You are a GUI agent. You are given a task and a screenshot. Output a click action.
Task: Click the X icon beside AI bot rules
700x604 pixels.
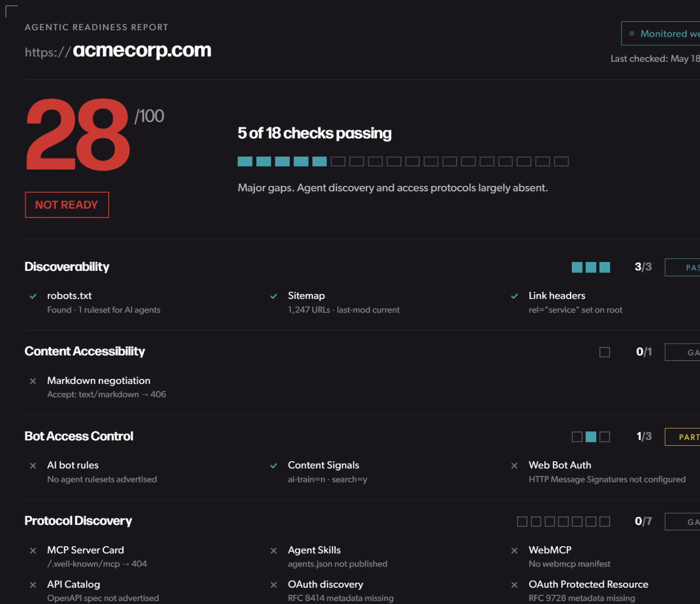coord(33,466)
